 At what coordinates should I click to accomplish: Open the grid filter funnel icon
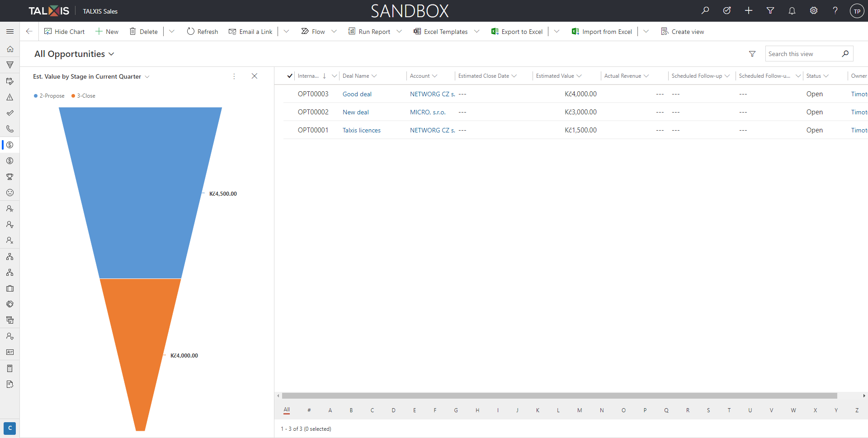click(x=752, y=54)
